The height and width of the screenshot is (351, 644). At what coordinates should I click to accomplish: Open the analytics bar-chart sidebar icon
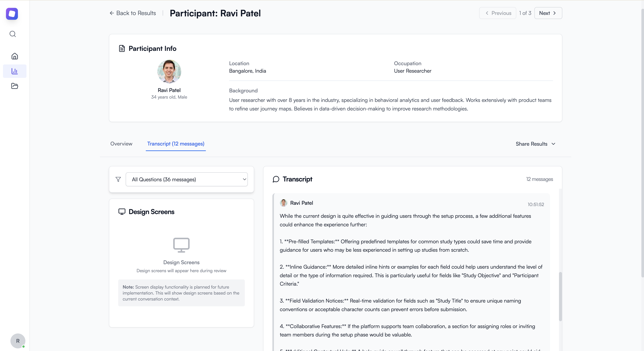[15, 71]
